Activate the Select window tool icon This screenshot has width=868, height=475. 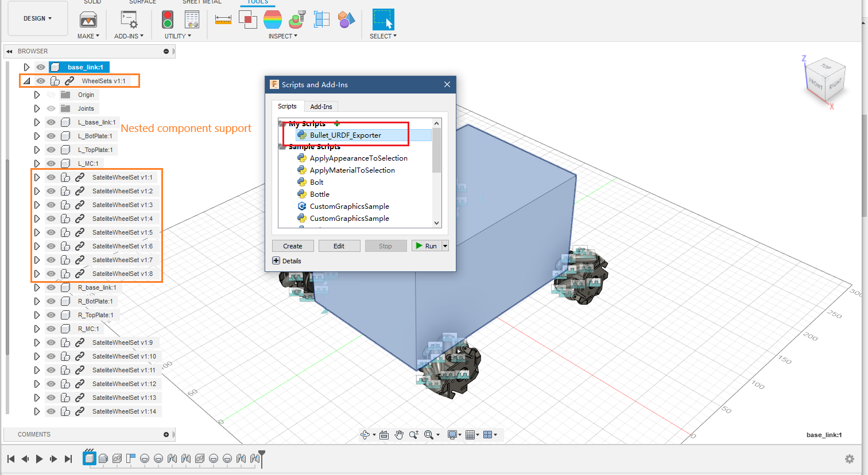(x=383, y=20)
